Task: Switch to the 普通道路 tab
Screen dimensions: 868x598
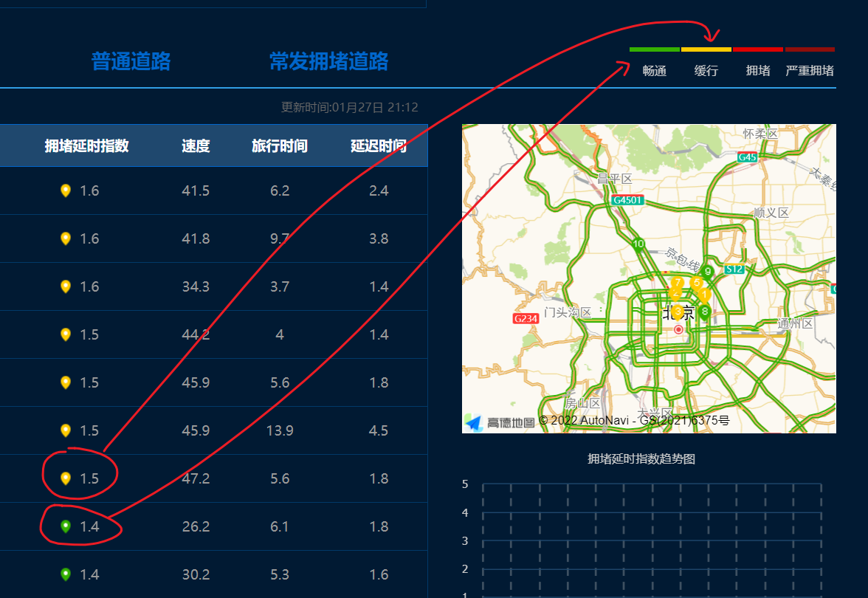Action: coord(131,61)
